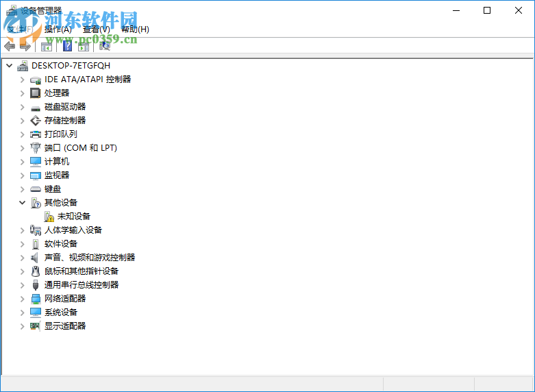Expand 声音、视频和游戏控制器 category
Screen dimensions: 535x392
pos(23,258)
